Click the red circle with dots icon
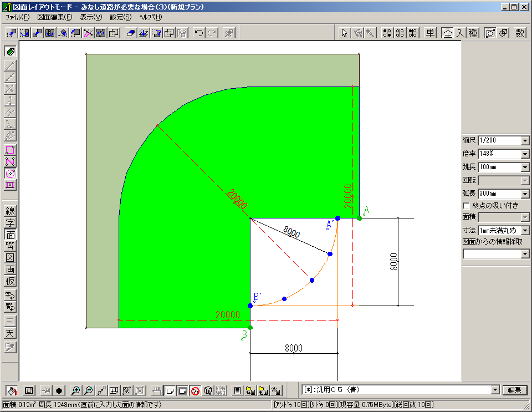This screenshot has height=412, width=532. pos(195,391)
